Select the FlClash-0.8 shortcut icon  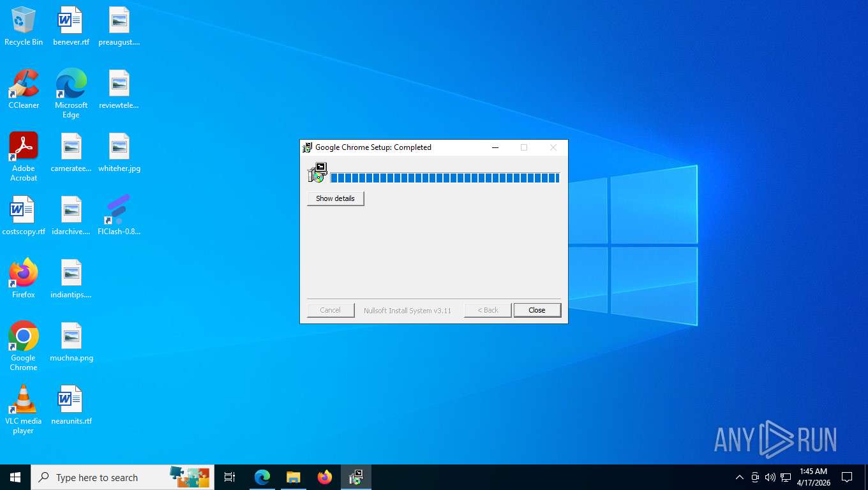(x=119, y=216)
